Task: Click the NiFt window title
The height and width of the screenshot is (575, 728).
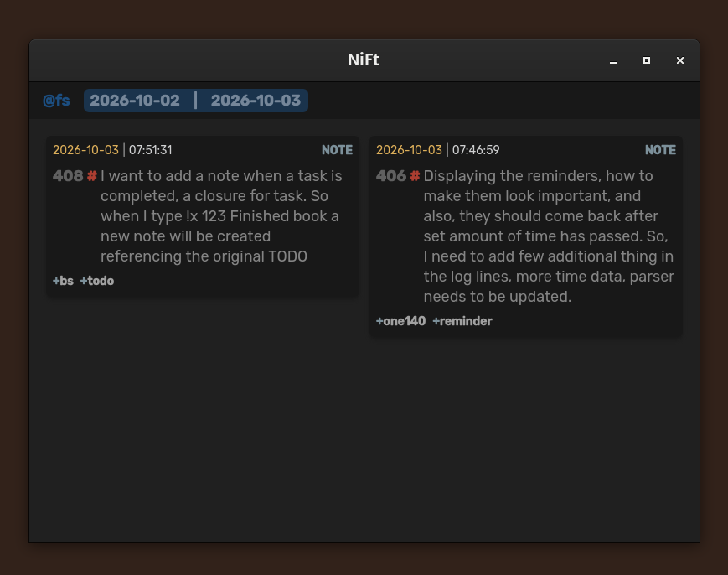Action: (x=364, y=60)
